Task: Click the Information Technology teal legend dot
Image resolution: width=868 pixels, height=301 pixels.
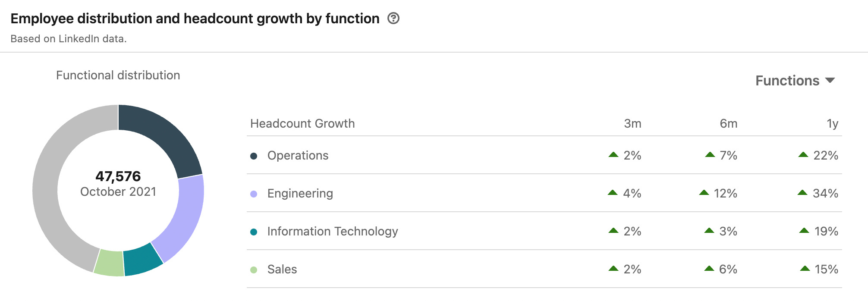Action: 254,232
